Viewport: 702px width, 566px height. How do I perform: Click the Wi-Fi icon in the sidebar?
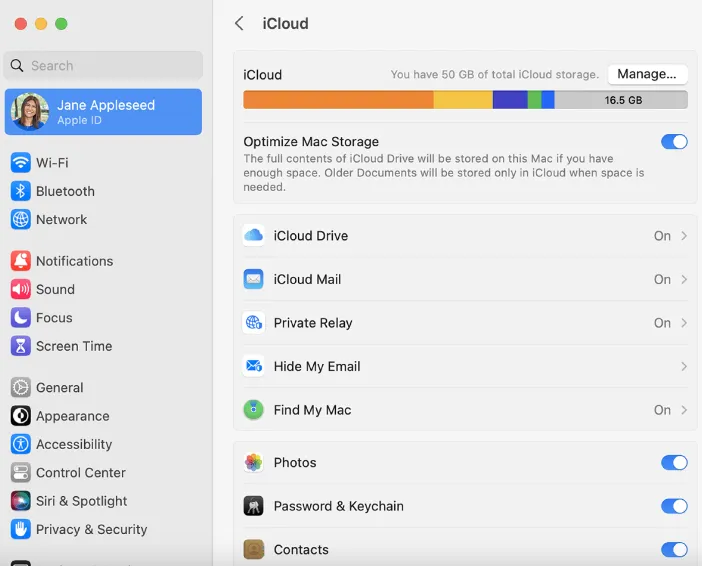21,163
